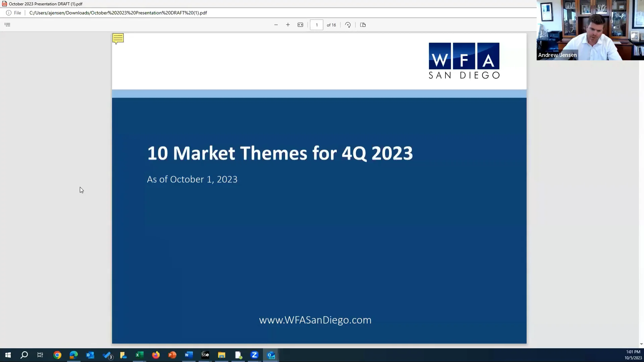The image size is (644, 362).
Task: Open PowerPoint from taskbar
Action: coord(172,355)
